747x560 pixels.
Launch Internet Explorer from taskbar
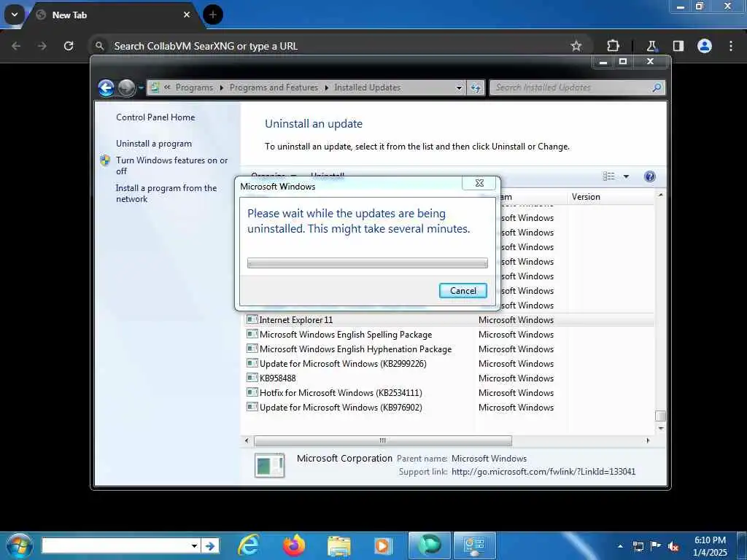click(x=248, y=545)
